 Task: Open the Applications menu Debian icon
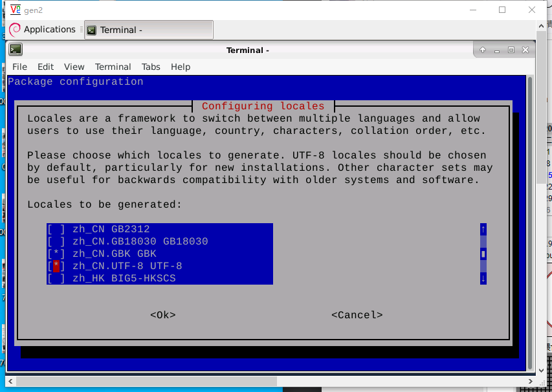click(15, 30)
